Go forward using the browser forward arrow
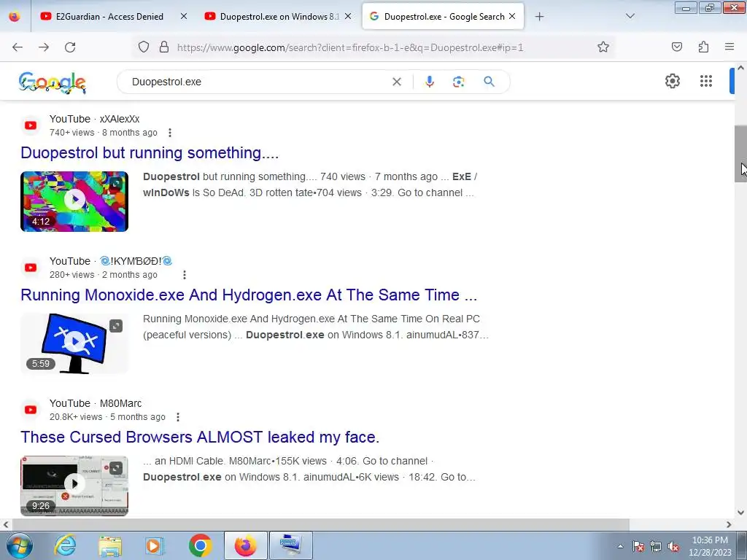The width and height of the screenshot is (747, 560). tap(44, 47)
